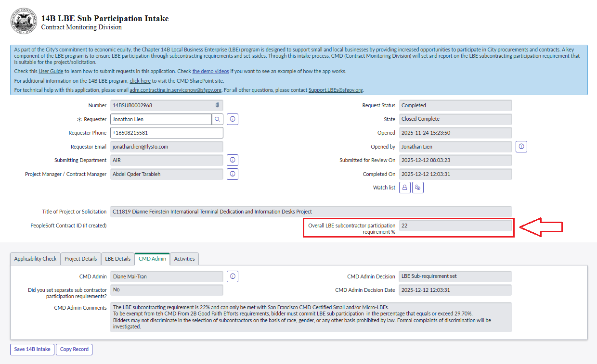This screenshot has height=364, width=597.
Task: Click the Watch list lock icon
Action: [x=405, y=188]
